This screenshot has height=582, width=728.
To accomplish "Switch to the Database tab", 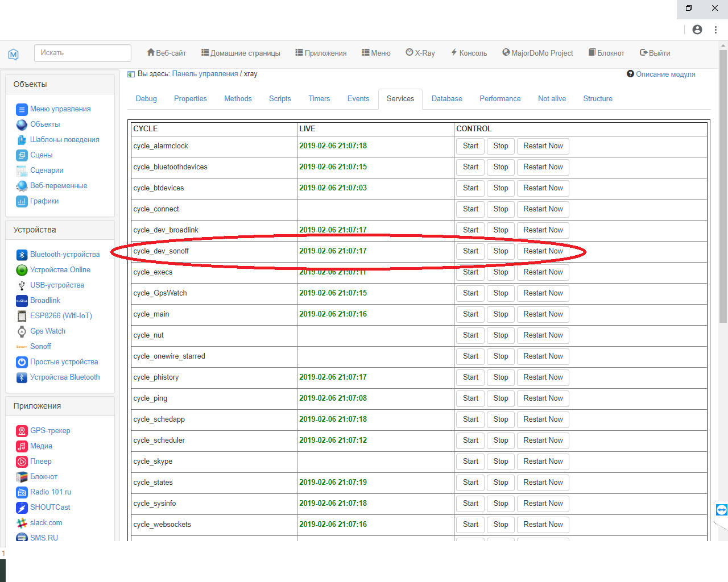I will pos(446,99).
